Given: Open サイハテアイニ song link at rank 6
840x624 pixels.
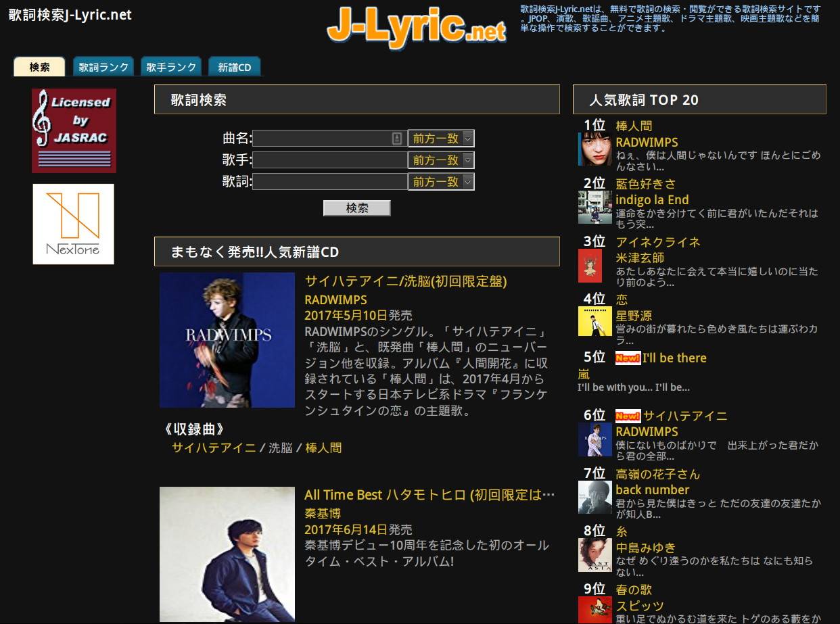Looking at the screenshot, I should click(x=685, y=416).
